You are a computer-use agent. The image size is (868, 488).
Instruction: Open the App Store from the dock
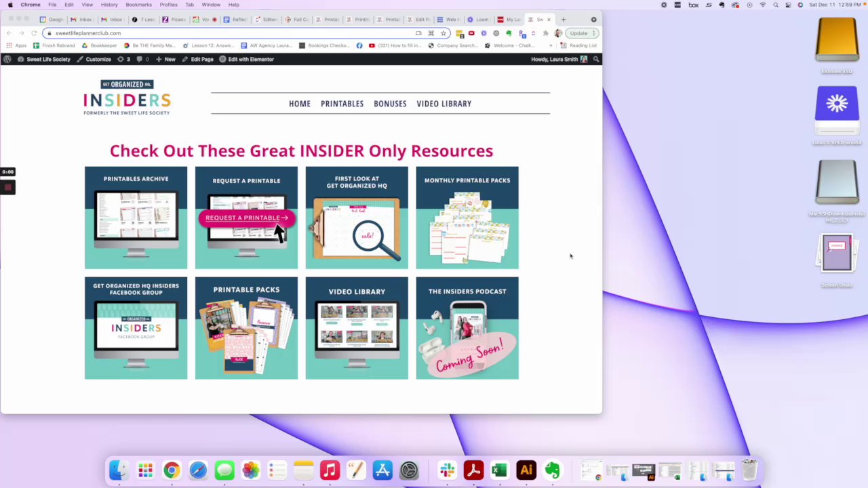click(382, 470)
